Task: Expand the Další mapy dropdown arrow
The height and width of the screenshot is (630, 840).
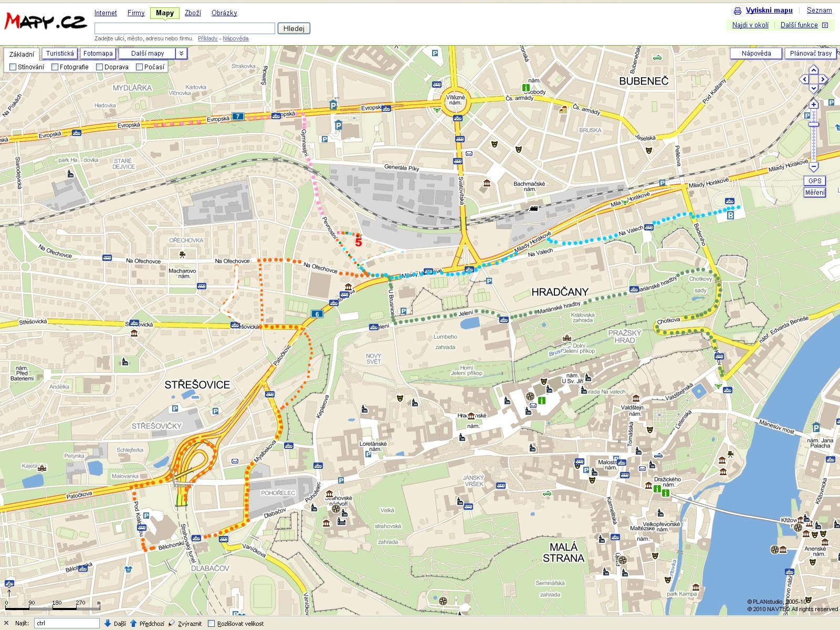Action: 181,53
